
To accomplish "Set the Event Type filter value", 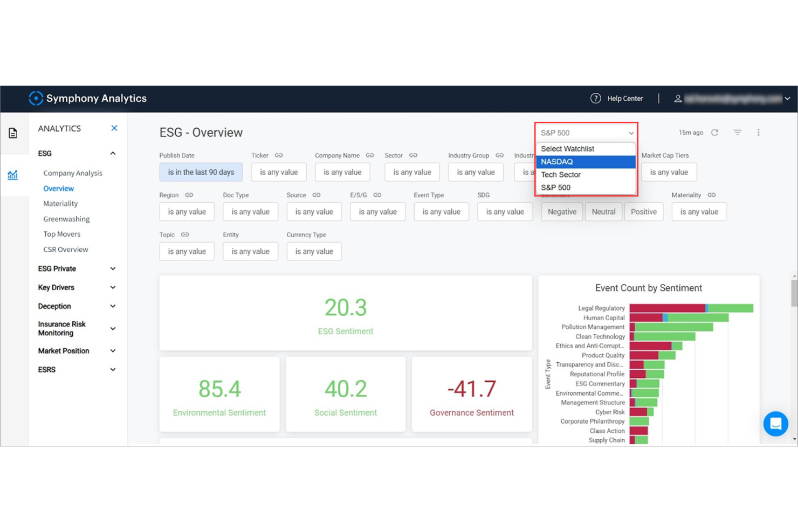I will (x=441, y=212).
